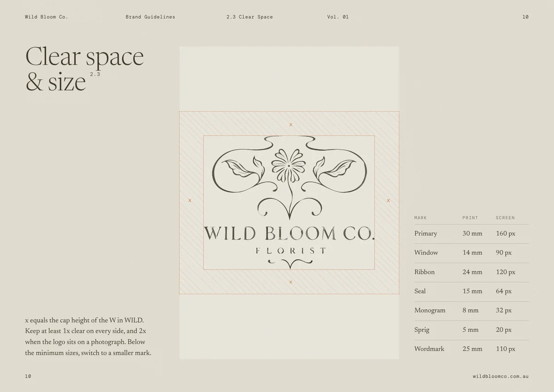Screen dimensions: 554x392
Task: Click the bottom x clear-space marker
Action: [x=291, y=282]
